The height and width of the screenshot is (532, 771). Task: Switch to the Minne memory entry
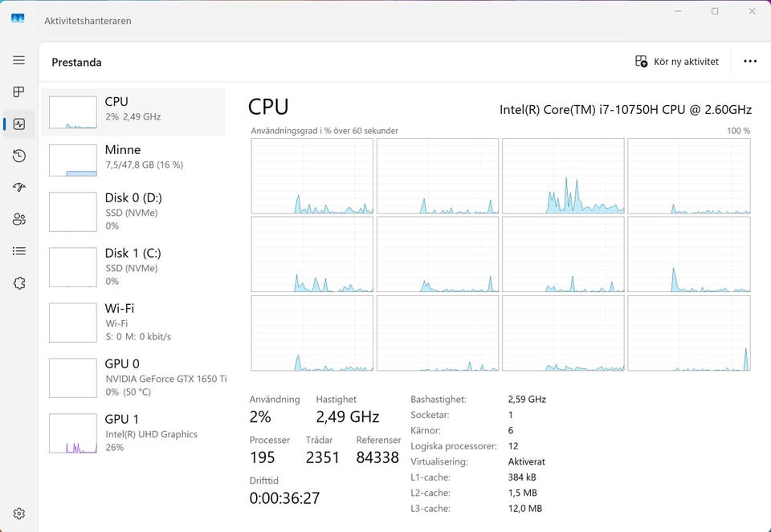tap(133, 160)
